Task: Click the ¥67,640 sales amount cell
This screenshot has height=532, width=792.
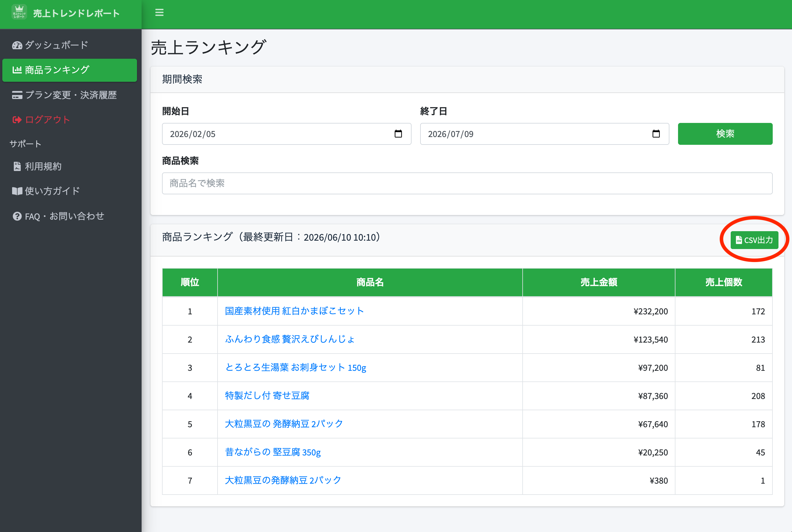Action: (599, 424)
